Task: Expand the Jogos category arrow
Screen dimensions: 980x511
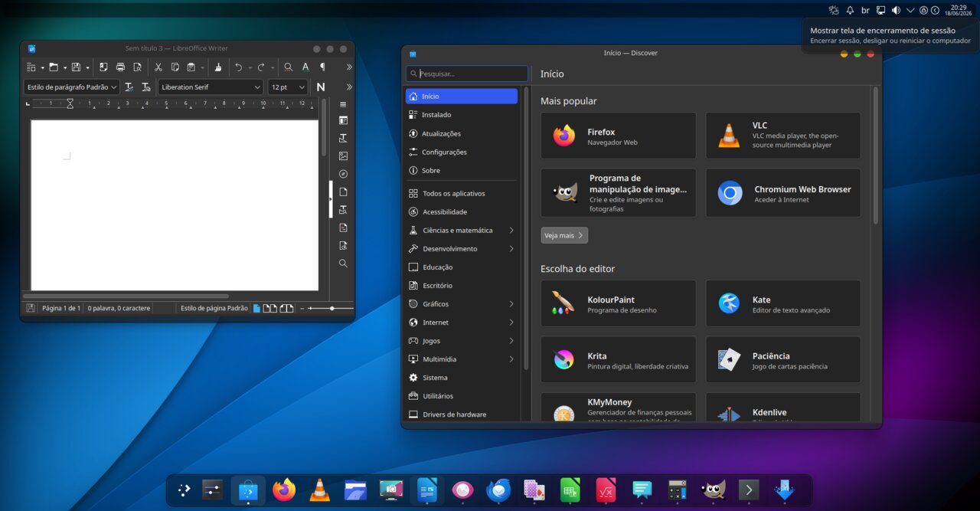Action: [x=511, y=341]
